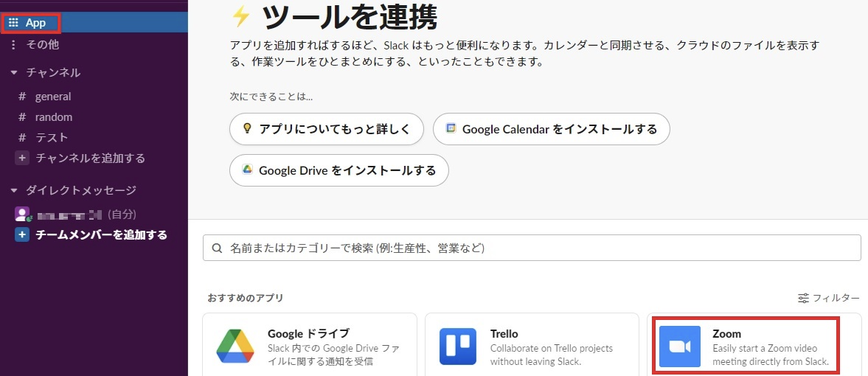Click the three-dot icon beside その他
The height and width of the screenshot is (376, 868).
(13, 45)
